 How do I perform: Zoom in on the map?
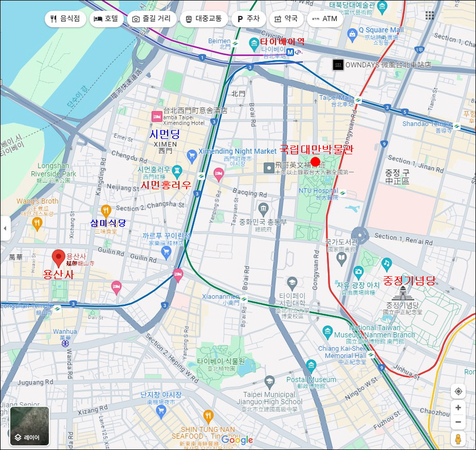pyautogui.click(x=458, y=408)
